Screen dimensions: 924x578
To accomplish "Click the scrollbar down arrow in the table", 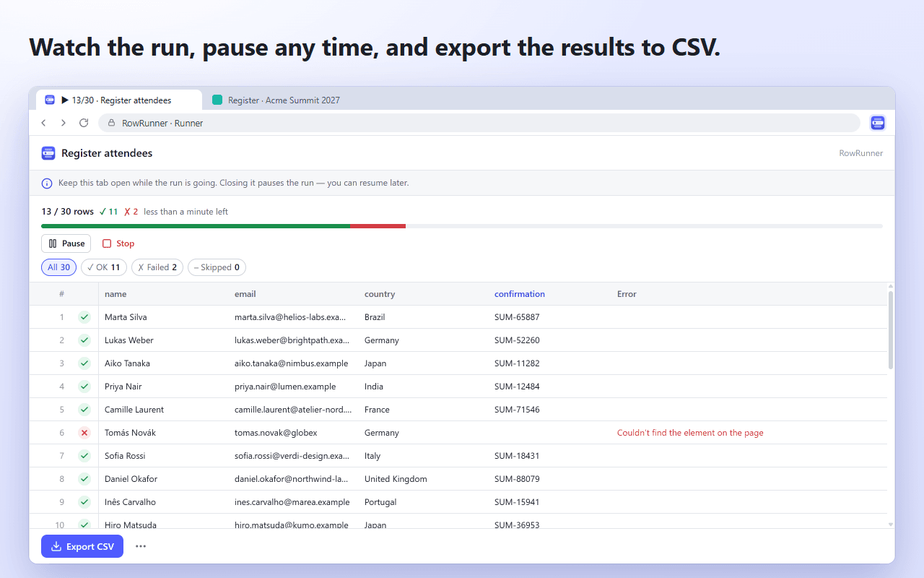I will (x=891, y=525).
